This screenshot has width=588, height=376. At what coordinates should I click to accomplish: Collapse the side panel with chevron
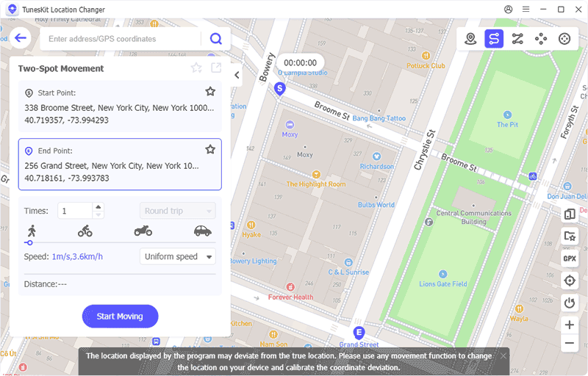pyautogui.click(x=237, y=75)
